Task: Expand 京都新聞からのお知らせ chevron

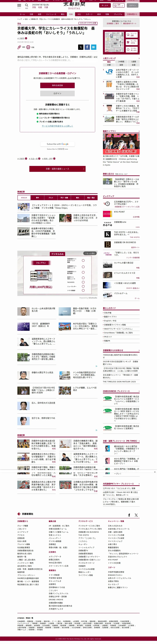Action: pyautogui.click(x=139, y=350)
